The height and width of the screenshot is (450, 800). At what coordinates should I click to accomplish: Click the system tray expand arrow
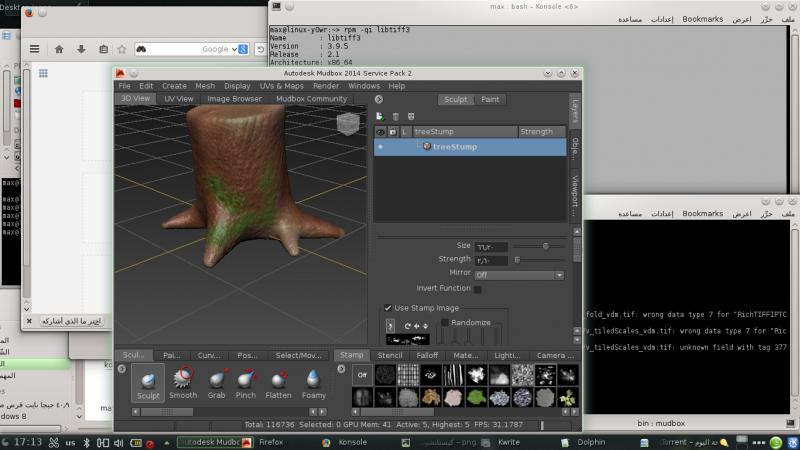pos(167,442)
